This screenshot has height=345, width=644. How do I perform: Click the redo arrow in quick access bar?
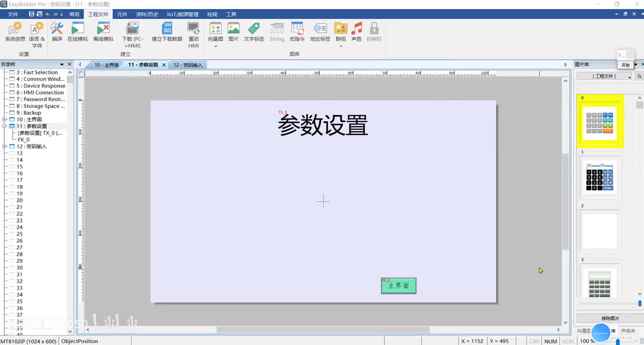point(55,14)
